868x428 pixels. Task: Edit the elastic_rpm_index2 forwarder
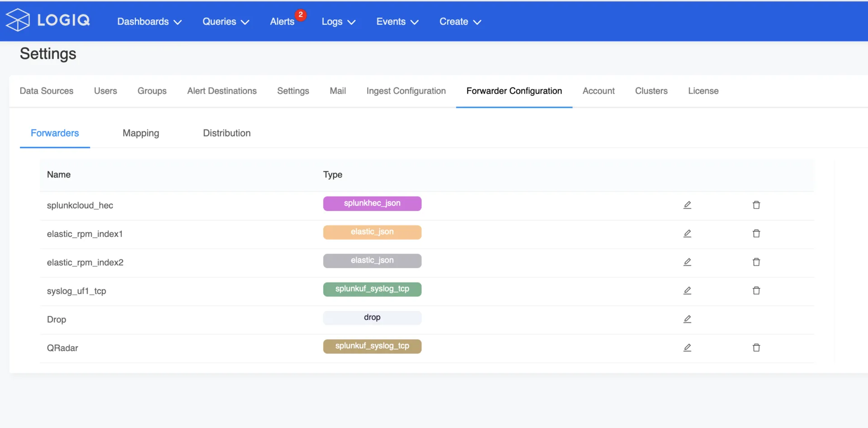tap(687, 262)
